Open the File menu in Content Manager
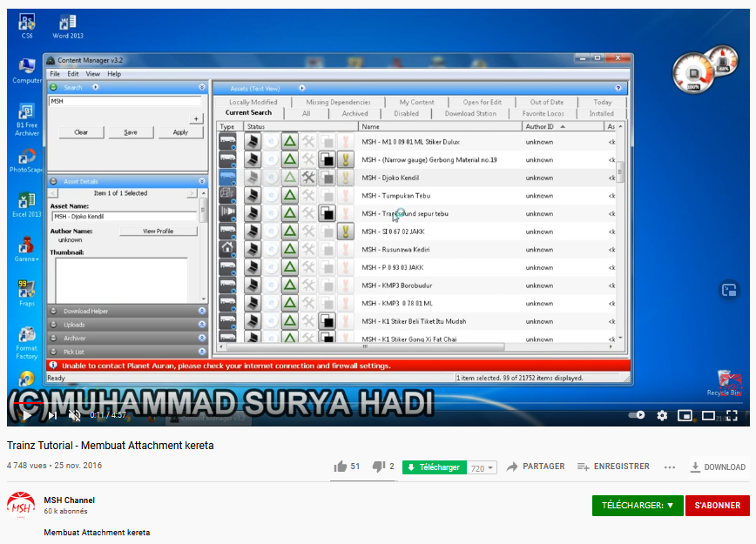Screen dimensions: 756x544 pos(55,74)
